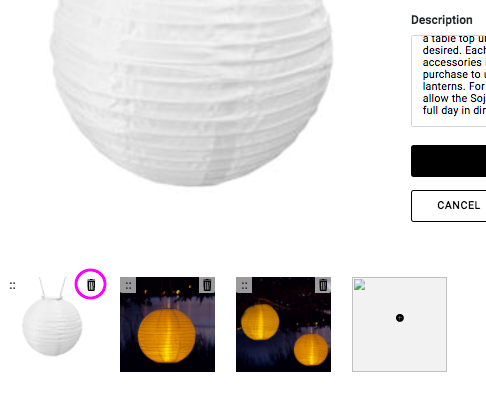486x415 pixels.
Task: Remove the two-lantern image using its trash icon
Action: [323, 285]
